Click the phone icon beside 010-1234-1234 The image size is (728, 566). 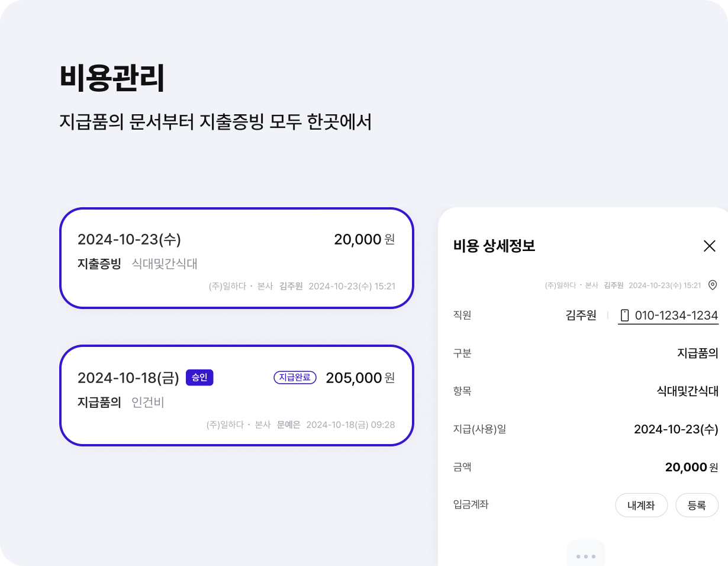[x=624, y=316]
